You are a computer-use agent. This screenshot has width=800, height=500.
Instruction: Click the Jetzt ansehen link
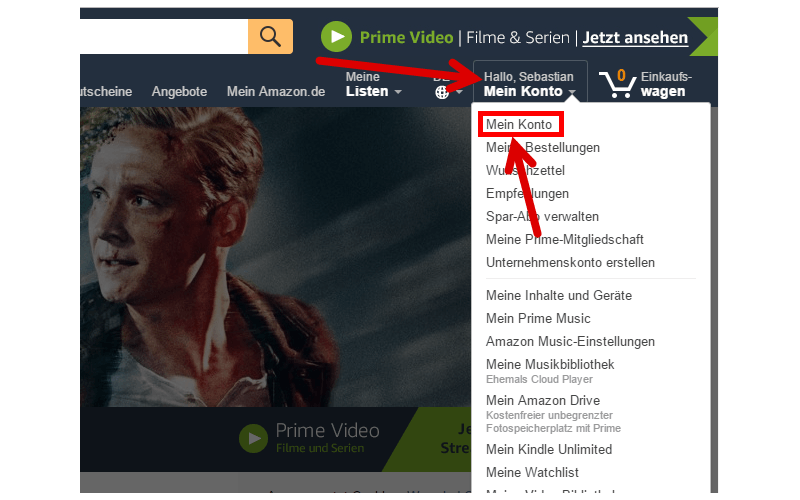(635, 38)
